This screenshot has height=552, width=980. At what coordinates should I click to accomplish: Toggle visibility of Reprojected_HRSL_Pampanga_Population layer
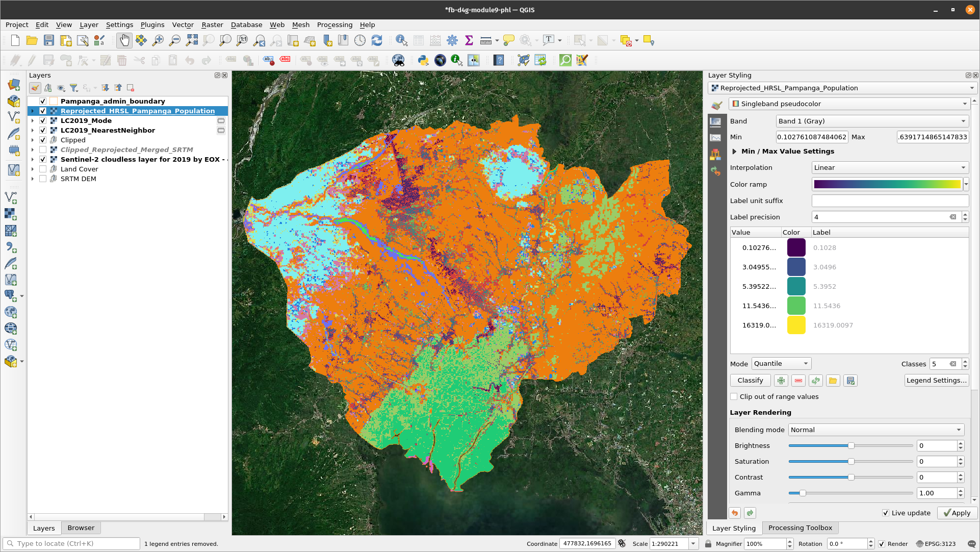tap(42, 110)
